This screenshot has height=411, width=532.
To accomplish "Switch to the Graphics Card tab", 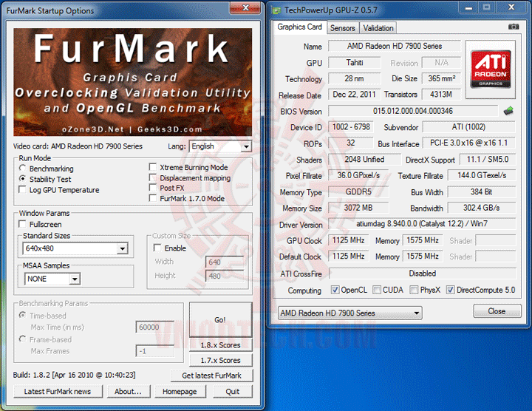I will [x=299, y=27].
